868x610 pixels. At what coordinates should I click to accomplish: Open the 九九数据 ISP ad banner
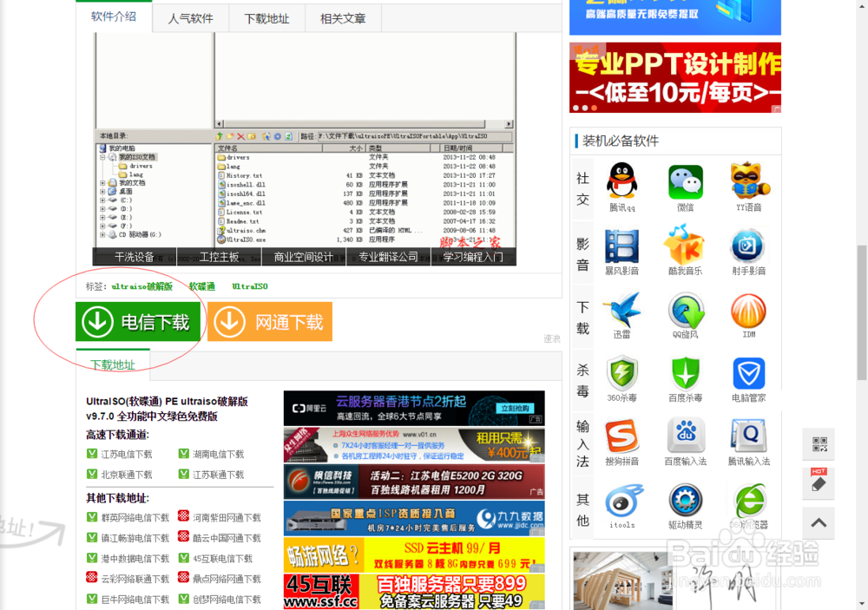click(x=414, y=518)
